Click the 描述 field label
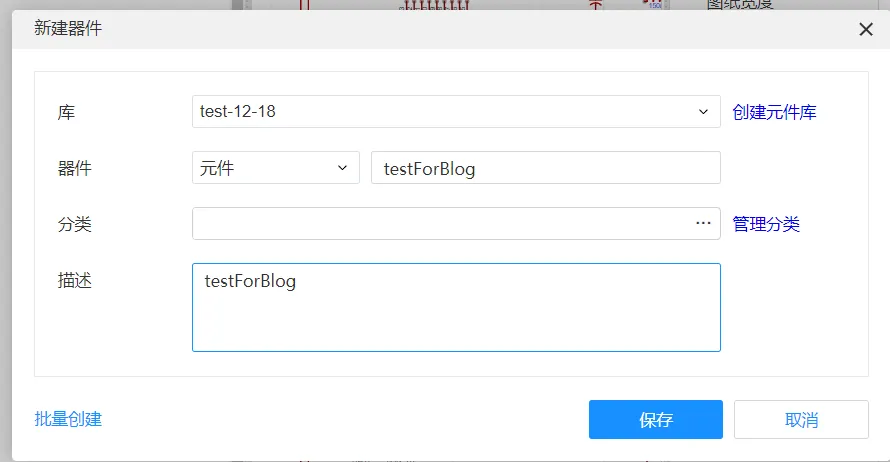890x462 pixels. (x=74, y=280)
